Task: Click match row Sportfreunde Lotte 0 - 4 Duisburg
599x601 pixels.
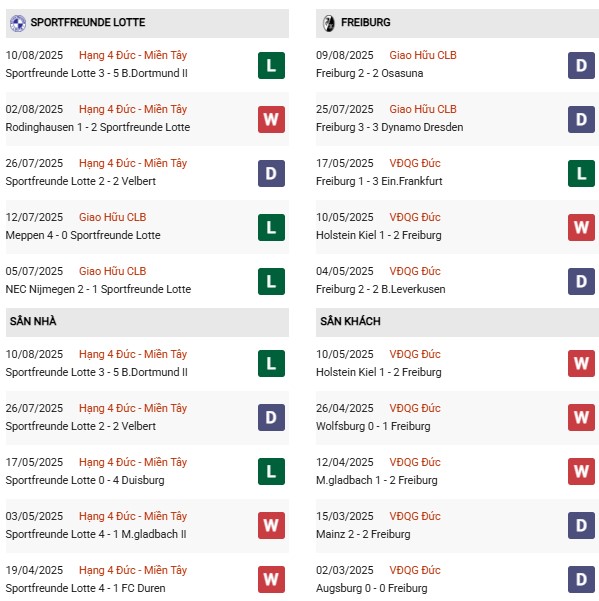Action: click(x=148, y=471)
